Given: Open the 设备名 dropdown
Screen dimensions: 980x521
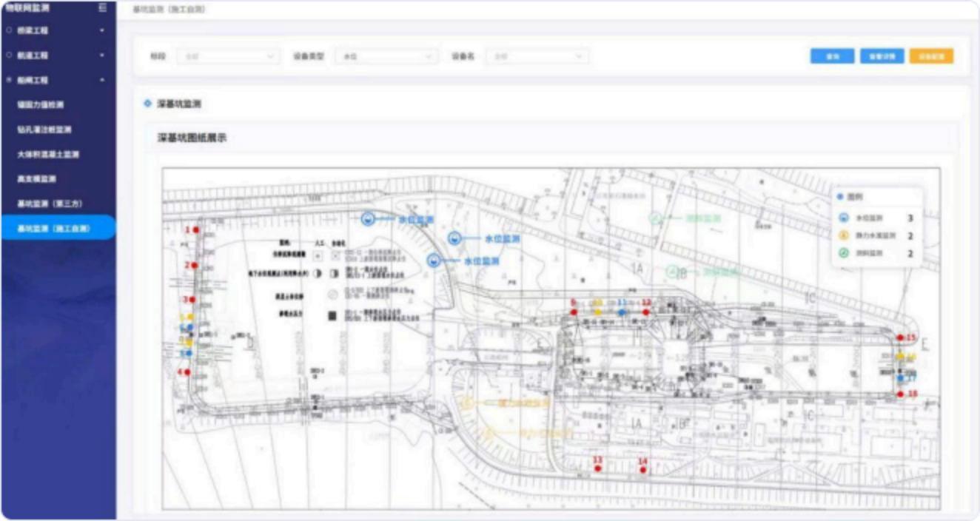Looking at the screenshot, I should [537, 56].
